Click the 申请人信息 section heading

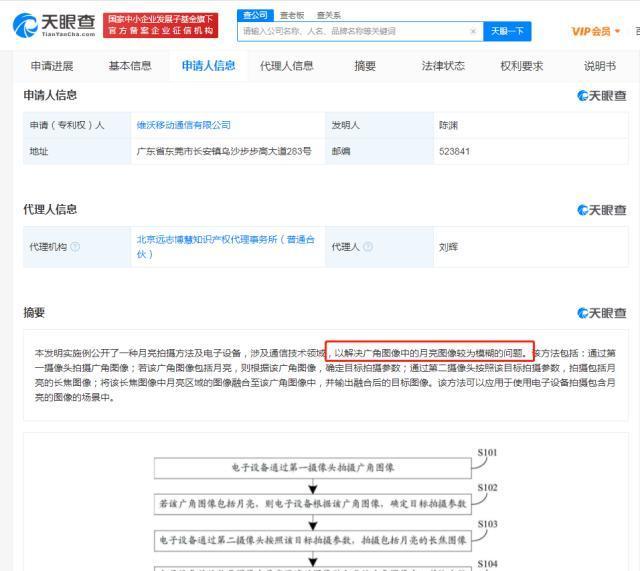click(50, 95)
